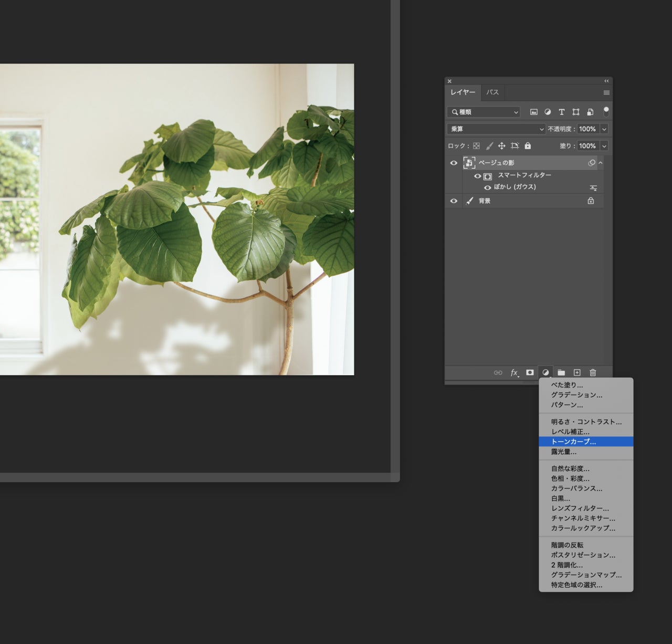This screenshot has width=672, height=644.
Task: Click the create new group folder icon
Action: pos(561,373)
